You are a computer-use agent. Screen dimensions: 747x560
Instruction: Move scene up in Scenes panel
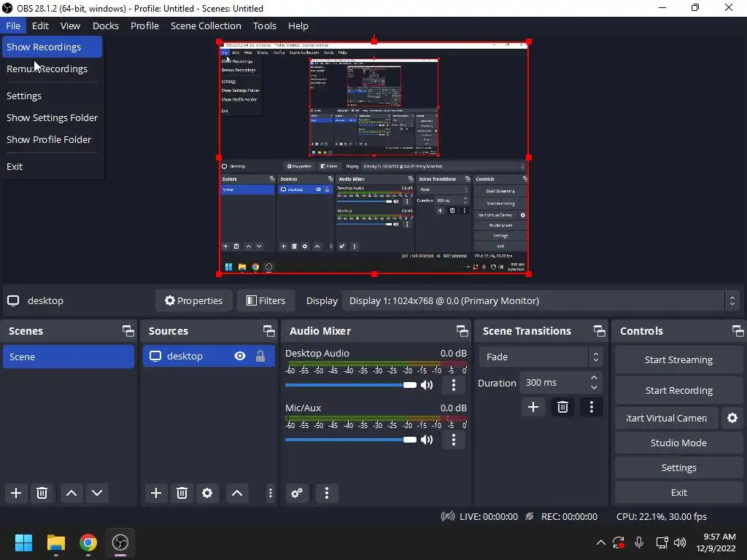coord(71,493)
